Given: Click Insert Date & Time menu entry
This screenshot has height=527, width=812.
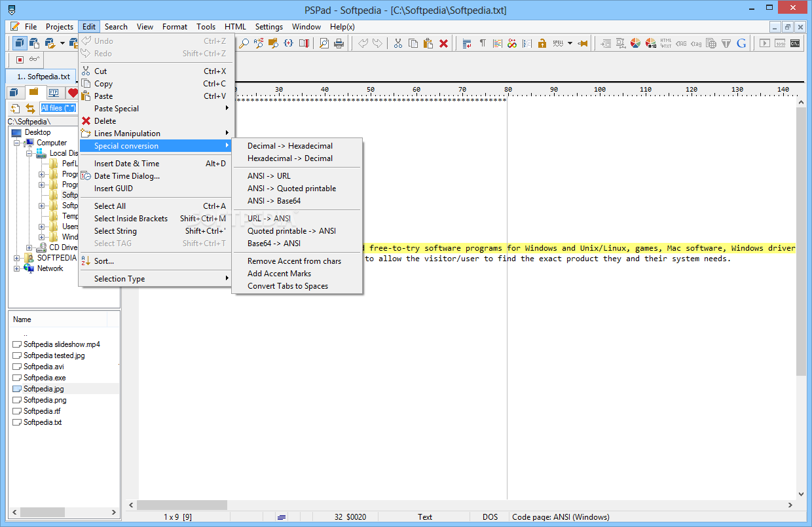Looking at the screenshot, I should (x=155, y=164).
